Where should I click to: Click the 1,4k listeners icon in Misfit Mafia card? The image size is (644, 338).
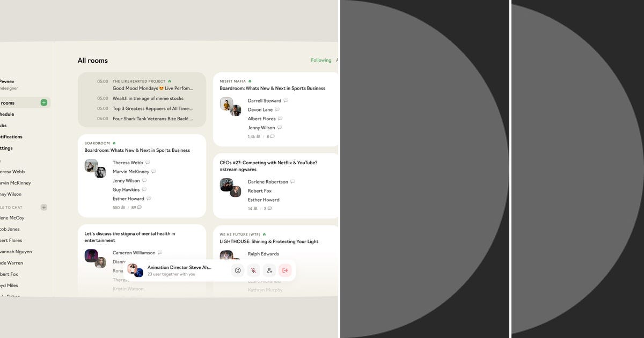pos(258,137)
